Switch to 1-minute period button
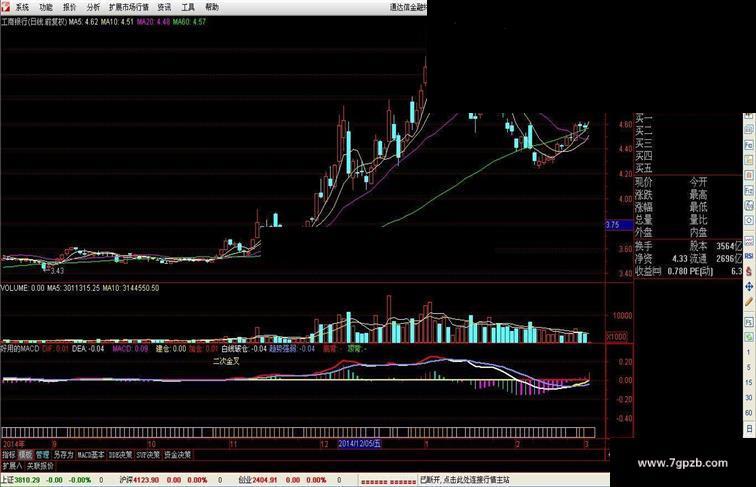This screenshot has width=756, height=487. 749,352
